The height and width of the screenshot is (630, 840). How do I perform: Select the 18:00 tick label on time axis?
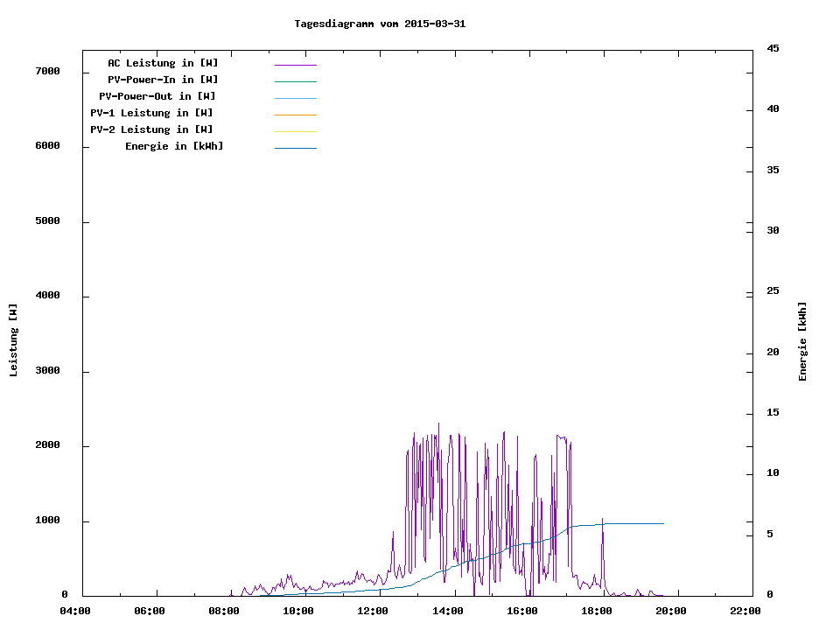597,612
